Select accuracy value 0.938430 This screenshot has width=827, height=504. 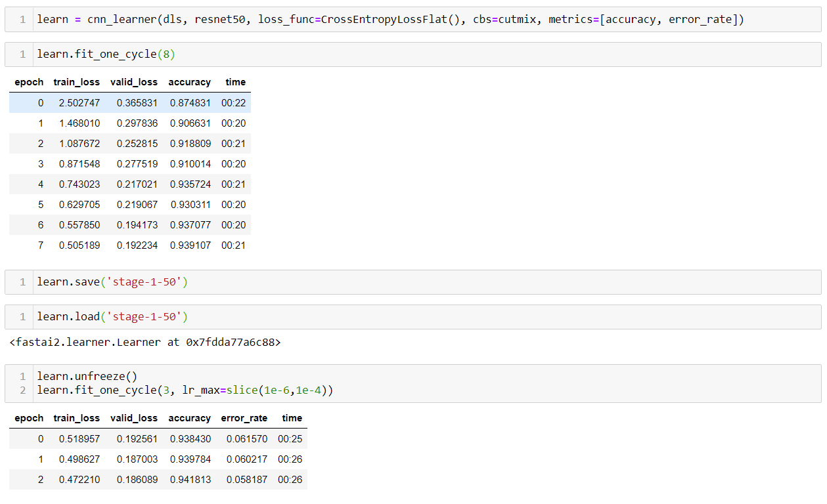[x=190, y=439]
